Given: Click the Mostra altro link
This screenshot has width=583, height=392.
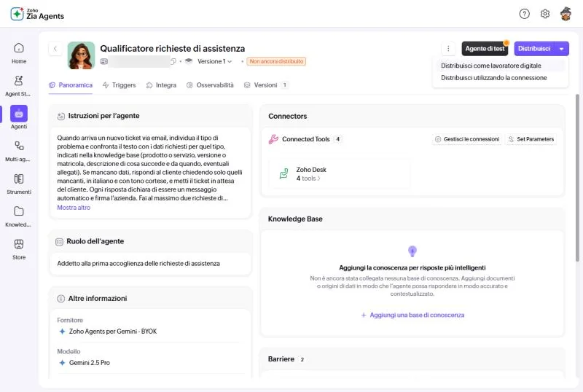Looking at the screenshot, I should point(74,208).
